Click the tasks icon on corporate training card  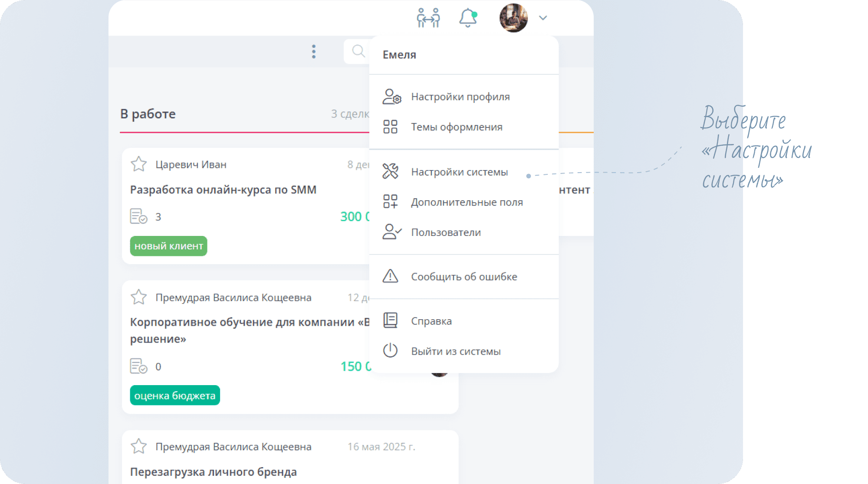(x=138, y=366)
